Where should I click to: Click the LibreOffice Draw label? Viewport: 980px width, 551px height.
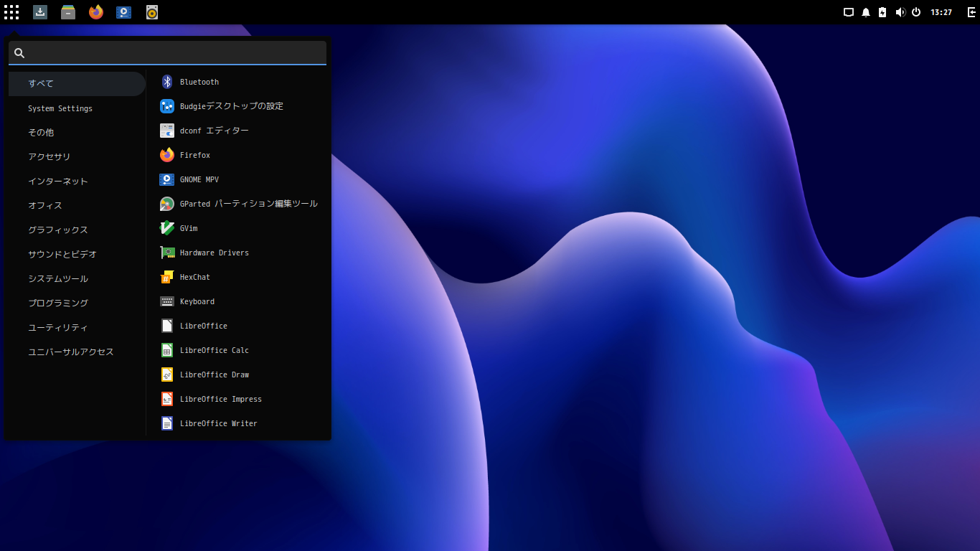click(x=215, y=375)
